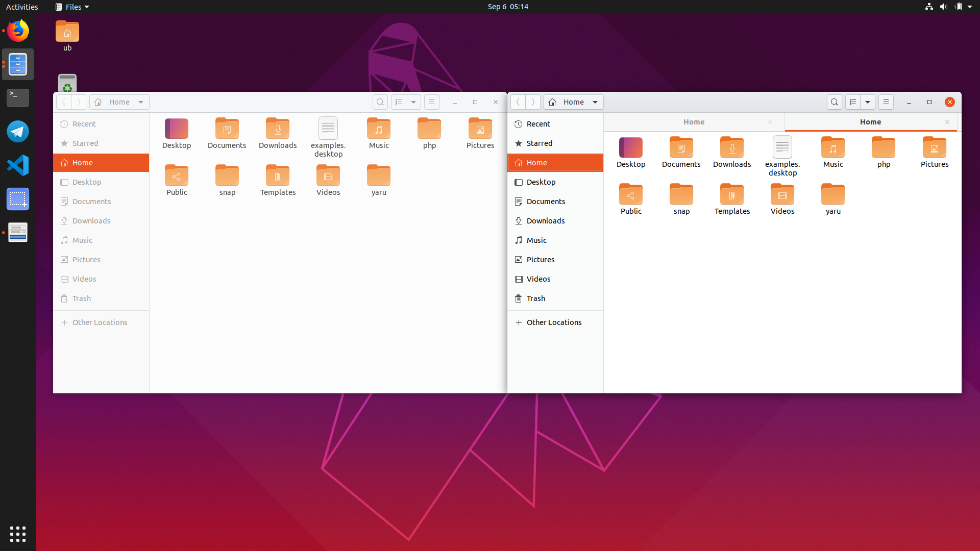Expand Home path dropdown in right window

(x=595, y=102)
